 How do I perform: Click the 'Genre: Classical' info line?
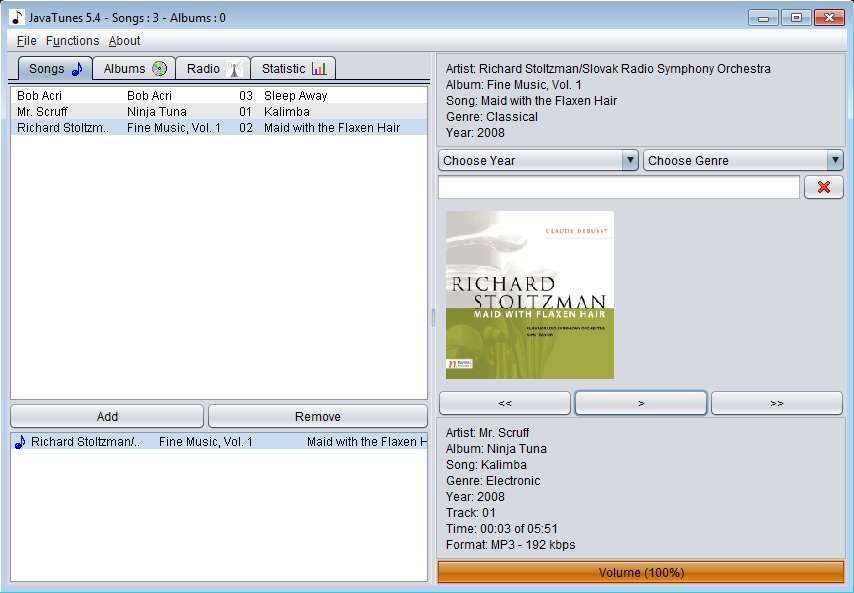point(491,117)
